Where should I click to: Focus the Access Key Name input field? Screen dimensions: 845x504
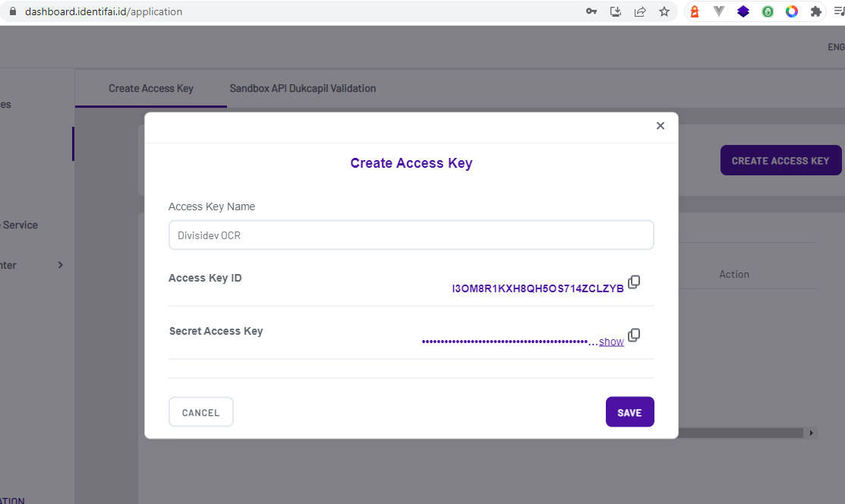coord(411,235)
